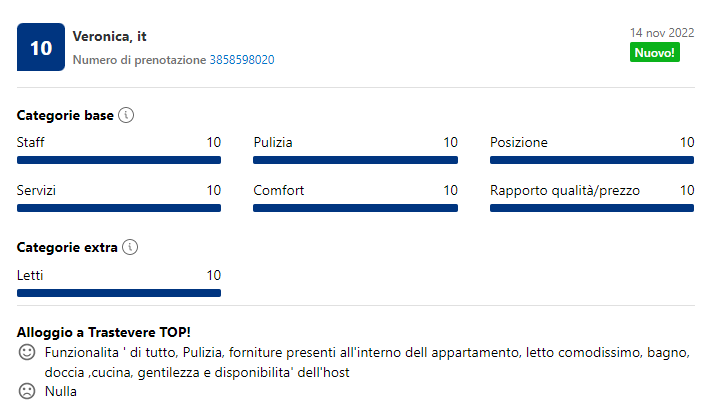Click the Comfort rating bar
The height and width of the screenshot is (409, 713).
click(355, 208)
